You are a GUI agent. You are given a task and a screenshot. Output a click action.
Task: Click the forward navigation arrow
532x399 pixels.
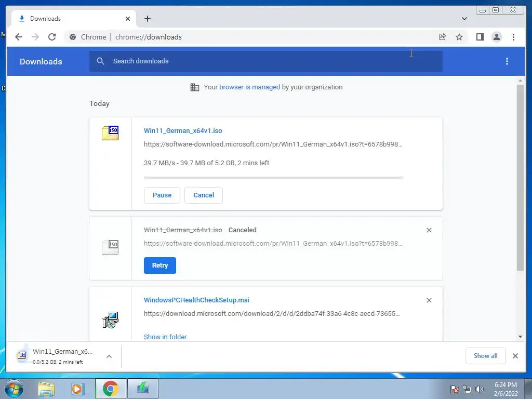[x=35, y=37]
